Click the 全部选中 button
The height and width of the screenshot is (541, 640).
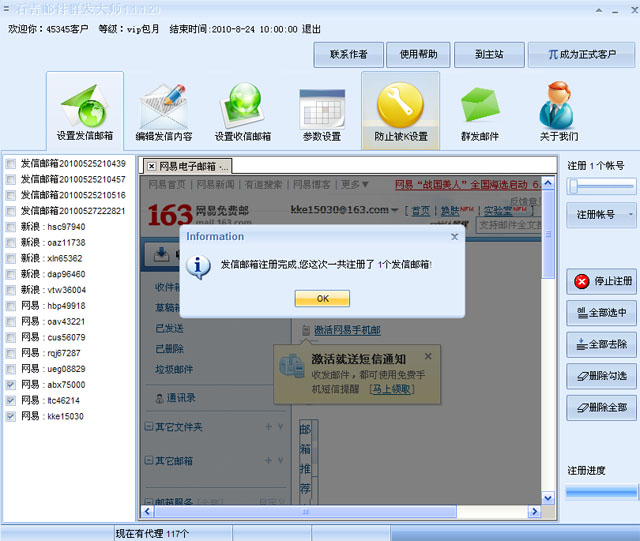601,313
